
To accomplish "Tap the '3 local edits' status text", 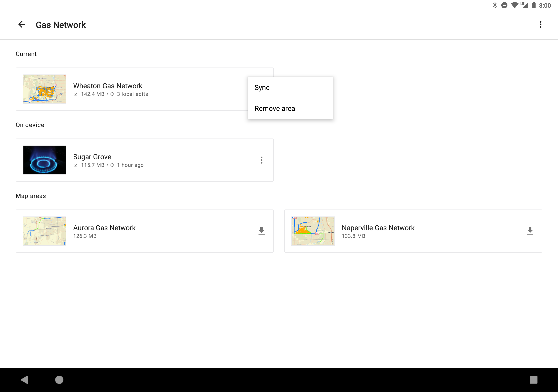I will coord(133,94).
